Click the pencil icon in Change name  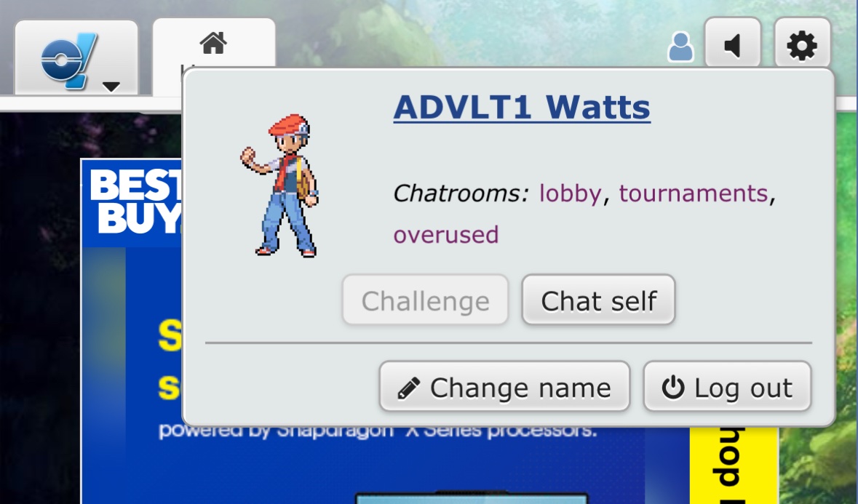[408, 388]
